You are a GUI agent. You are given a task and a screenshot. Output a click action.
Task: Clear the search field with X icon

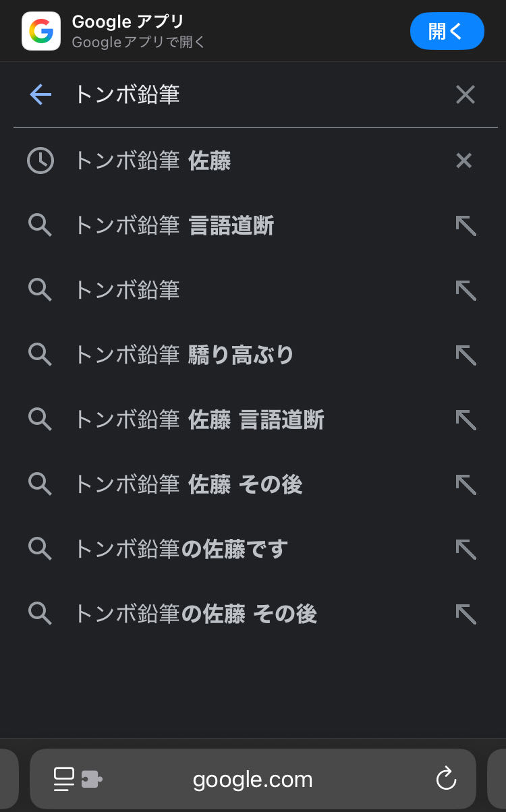(x=465, y=95)
